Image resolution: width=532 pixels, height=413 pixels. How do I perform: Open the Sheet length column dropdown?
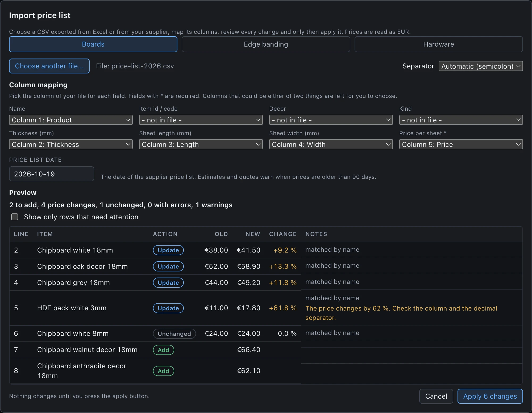click(x=201, y=144)
